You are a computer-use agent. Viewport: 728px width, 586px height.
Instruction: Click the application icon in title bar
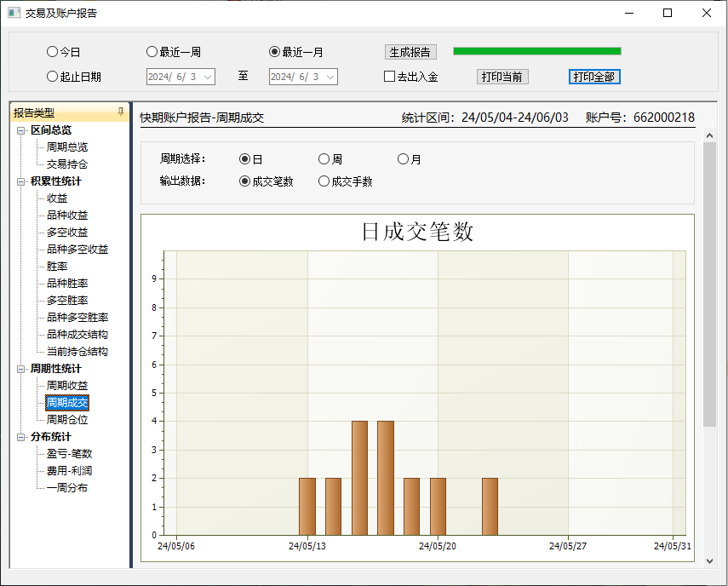pos(14,13)
